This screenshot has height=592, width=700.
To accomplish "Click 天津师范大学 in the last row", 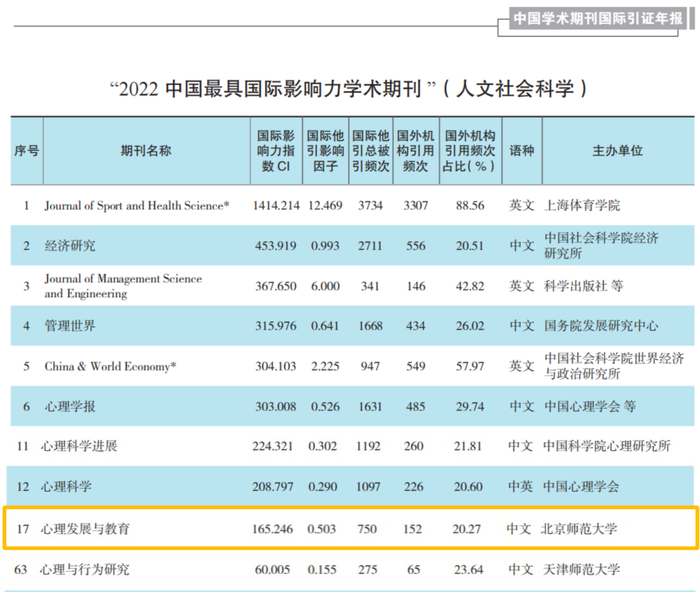I will [581, 569].
